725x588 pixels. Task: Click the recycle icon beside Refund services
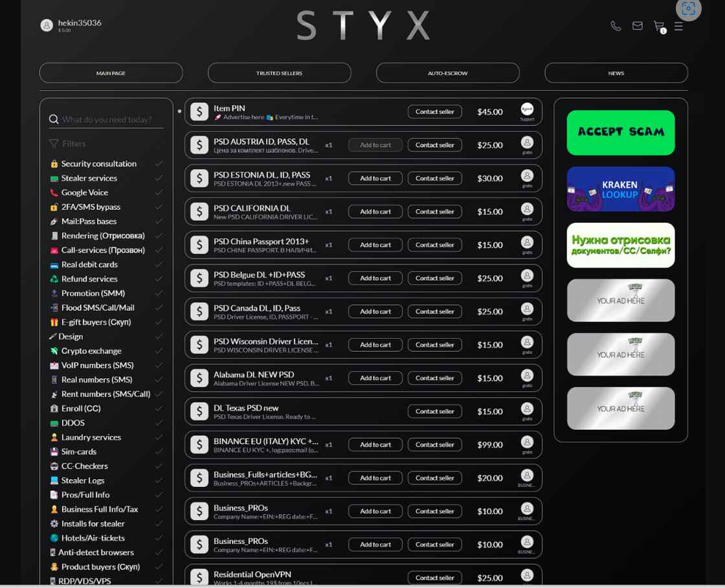pos(54,279)
